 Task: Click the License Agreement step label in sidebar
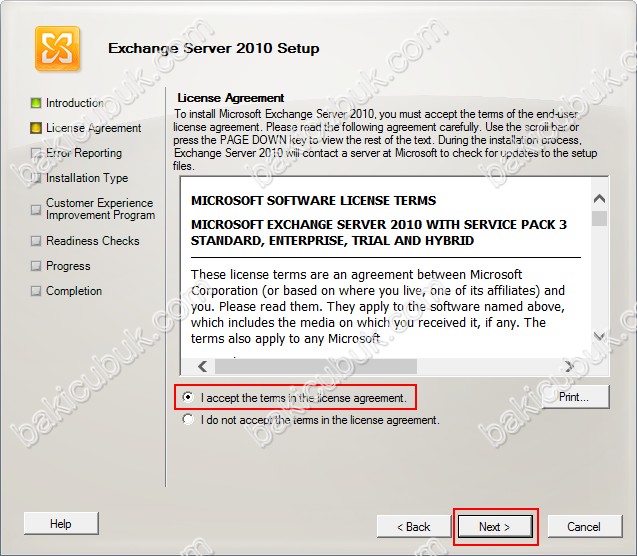(x=93, y=128)
